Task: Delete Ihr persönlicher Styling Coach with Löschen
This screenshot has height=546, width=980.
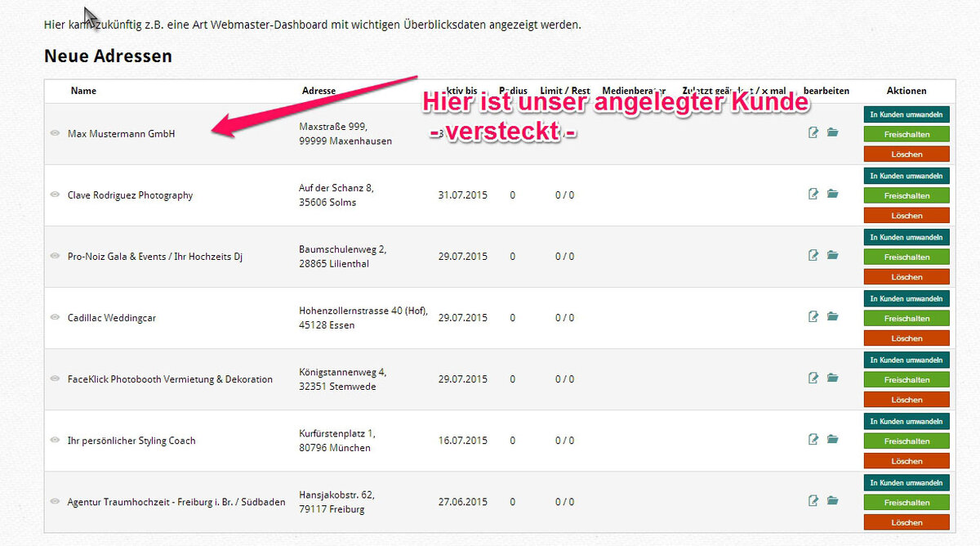Action: pos(906,461)
